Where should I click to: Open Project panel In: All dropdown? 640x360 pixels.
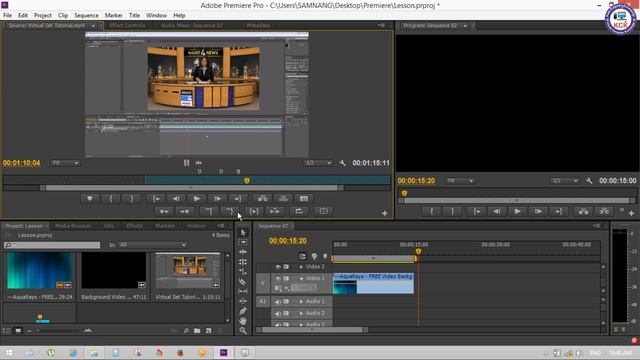(x=153, y=245)
